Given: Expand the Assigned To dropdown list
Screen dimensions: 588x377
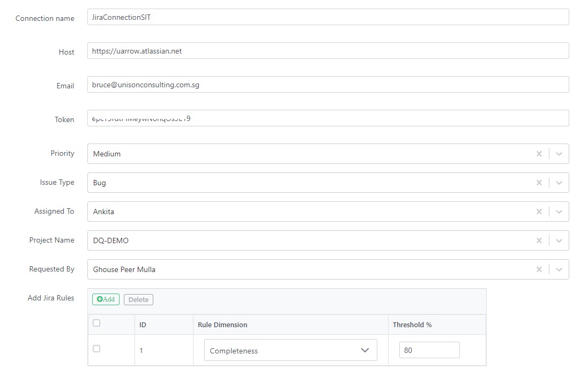Looking at the screenshot, I should coord(559,212).
